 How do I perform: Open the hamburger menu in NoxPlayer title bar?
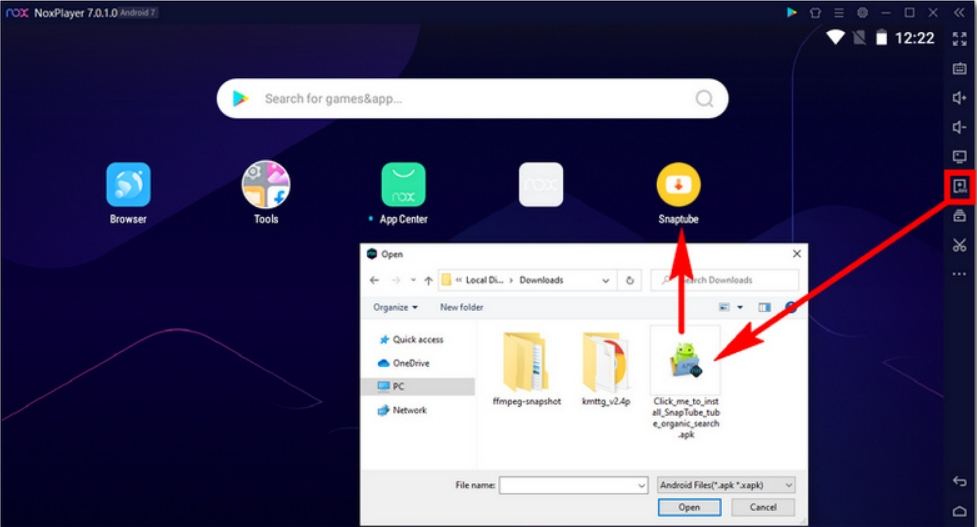point(839,12)
